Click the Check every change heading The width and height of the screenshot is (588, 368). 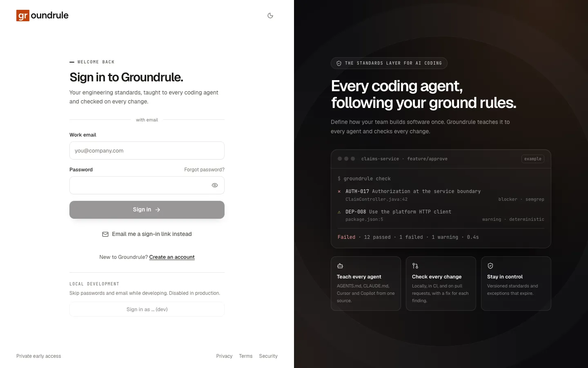[x=437, y=277]
